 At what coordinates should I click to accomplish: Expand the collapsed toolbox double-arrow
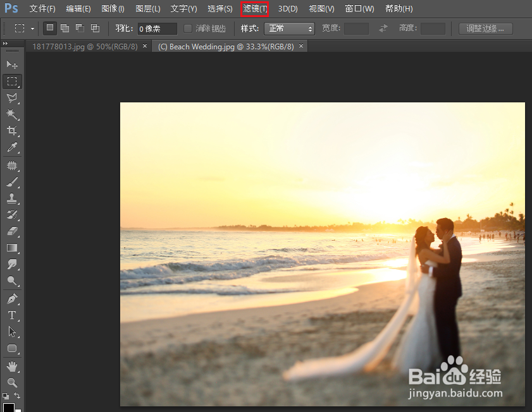pyautogui.click(x=5, y=44)
